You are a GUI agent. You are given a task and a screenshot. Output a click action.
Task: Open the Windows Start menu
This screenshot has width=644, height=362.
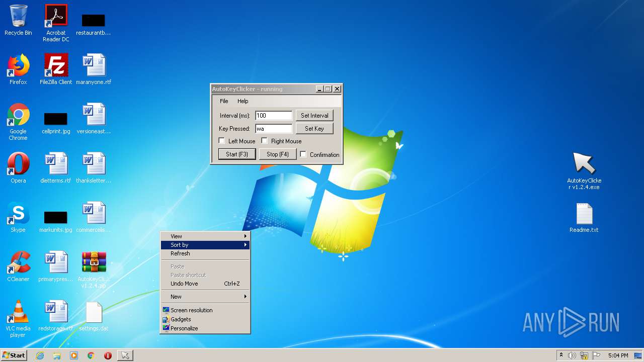pyautogui.click(x=14, y=355)
